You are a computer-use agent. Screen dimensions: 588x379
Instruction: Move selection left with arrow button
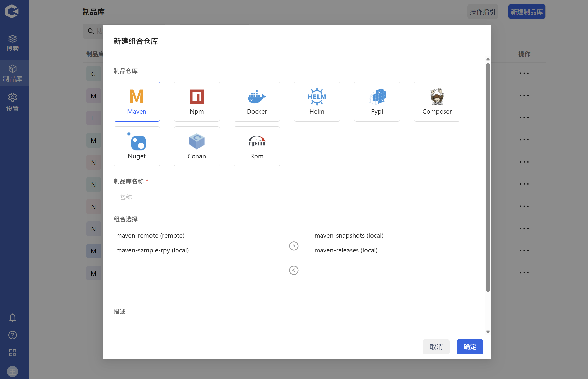[x=293, y=270]
